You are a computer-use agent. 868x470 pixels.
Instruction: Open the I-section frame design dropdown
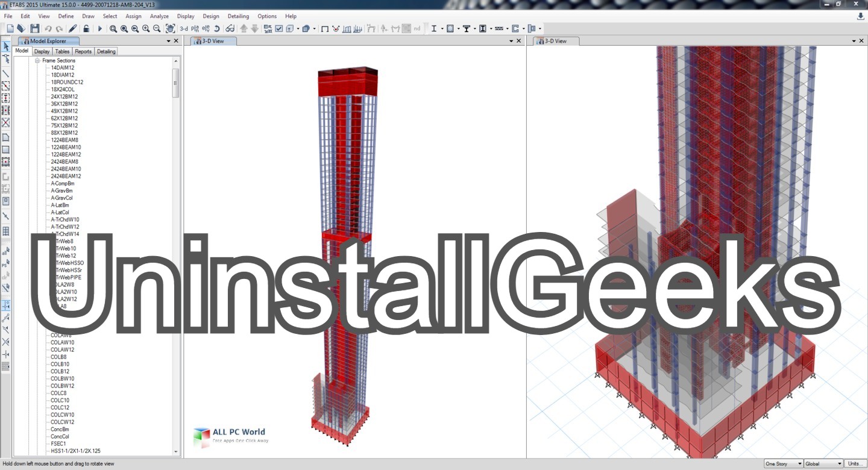pyautogui.click(x=442, y=28)
